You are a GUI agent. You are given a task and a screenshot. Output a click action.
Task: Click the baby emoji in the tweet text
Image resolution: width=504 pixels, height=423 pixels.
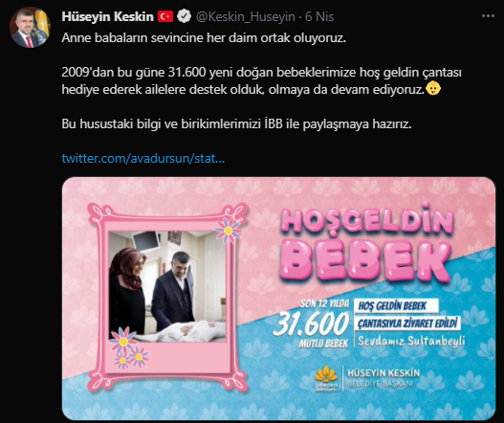tap(433, 88)
